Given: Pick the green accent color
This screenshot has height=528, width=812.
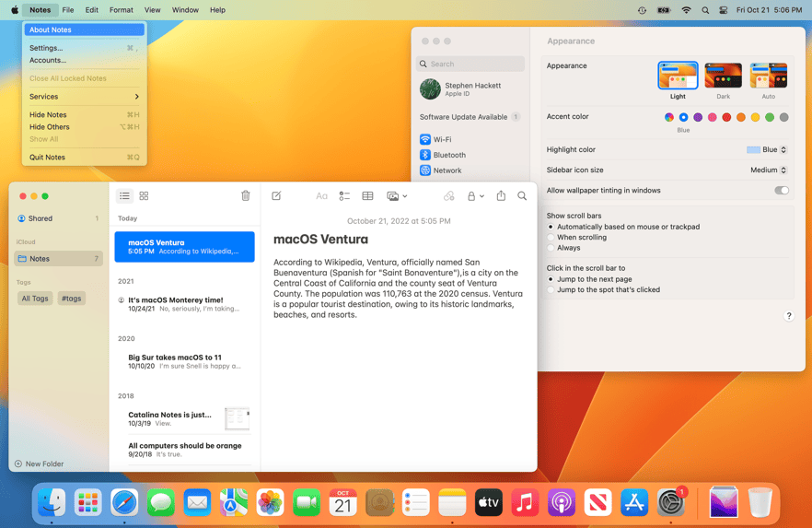Looking at the screenshot, I should click(770, 117).
